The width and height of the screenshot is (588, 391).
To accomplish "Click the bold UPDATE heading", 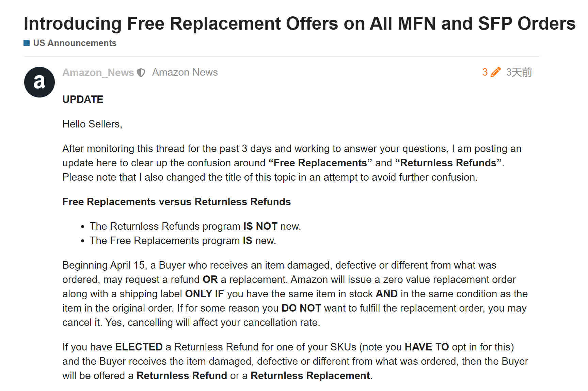I will pos(83,99).
